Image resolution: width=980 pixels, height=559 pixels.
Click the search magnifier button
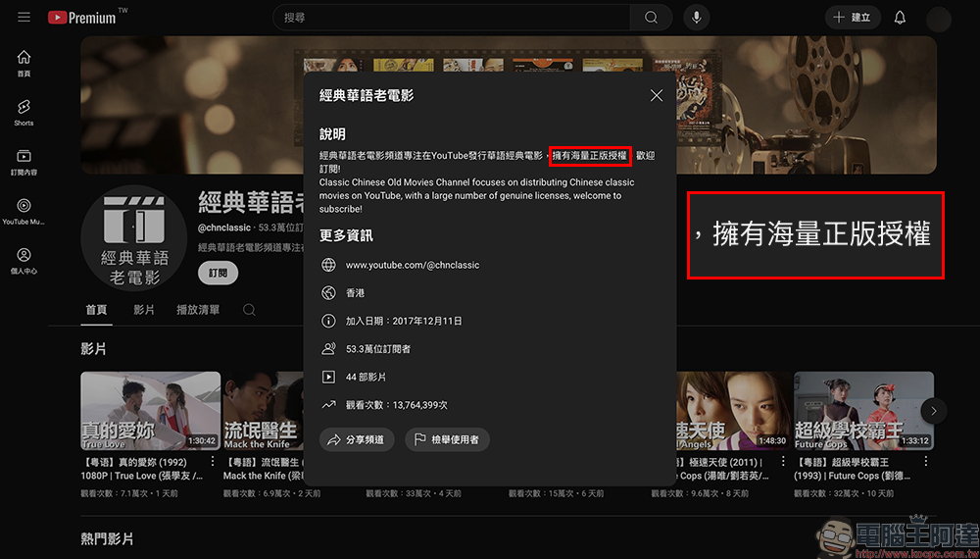[x=651, y=18]
